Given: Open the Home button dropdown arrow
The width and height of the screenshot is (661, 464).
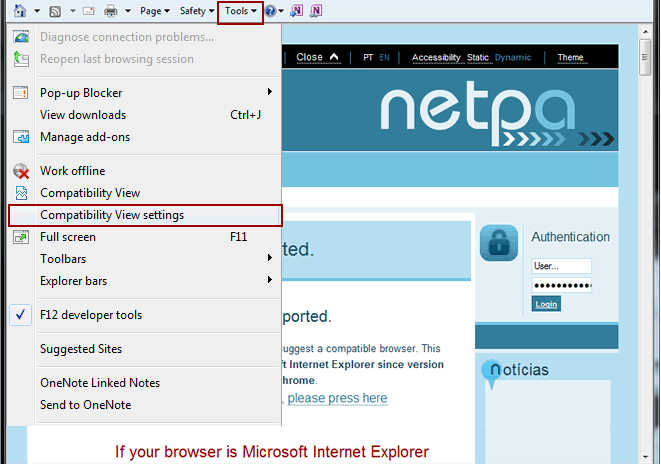Looking at the screenshot, I should (x=37, y=11).
